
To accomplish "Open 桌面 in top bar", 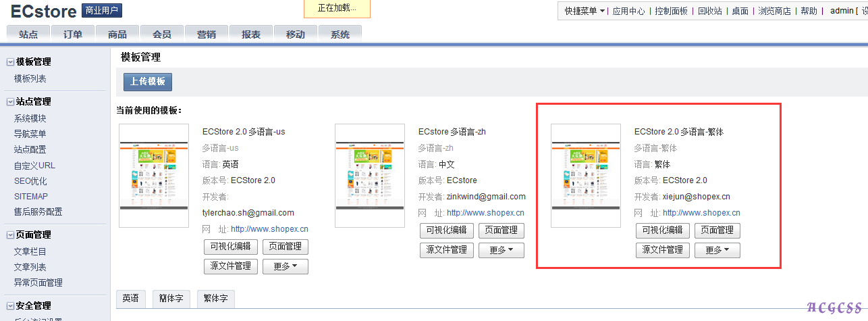I will 740,11.
